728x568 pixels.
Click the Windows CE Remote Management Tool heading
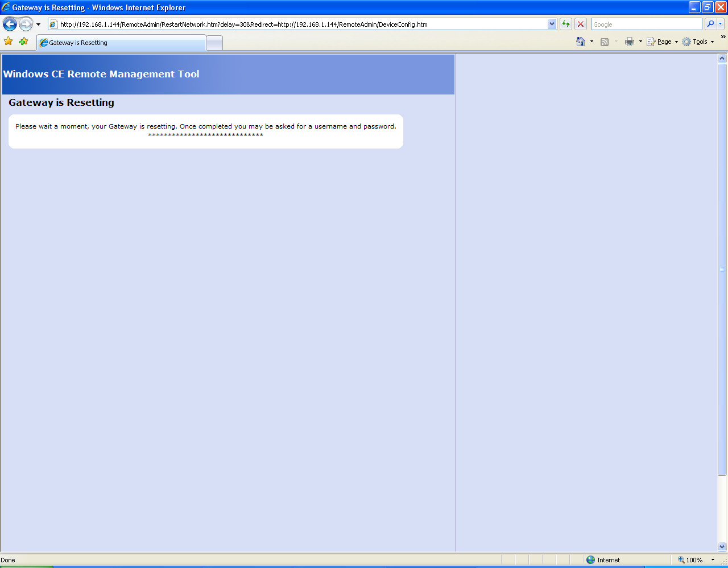(101, 74)
